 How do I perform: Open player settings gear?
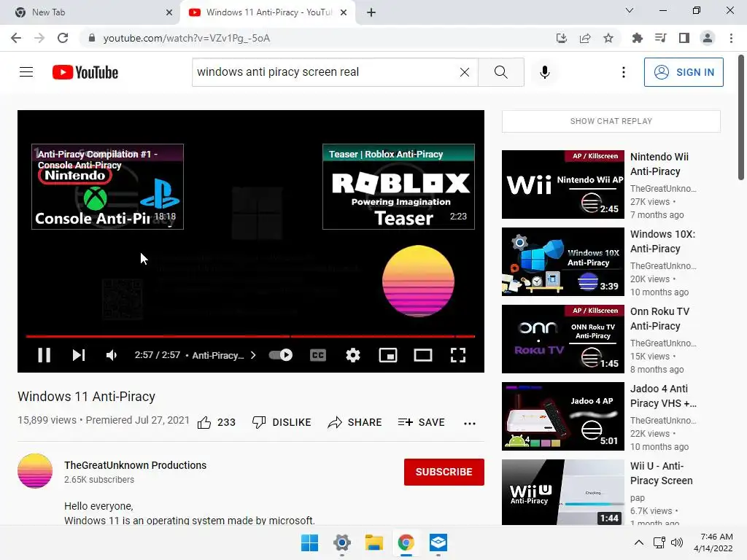tap(352, 355)
